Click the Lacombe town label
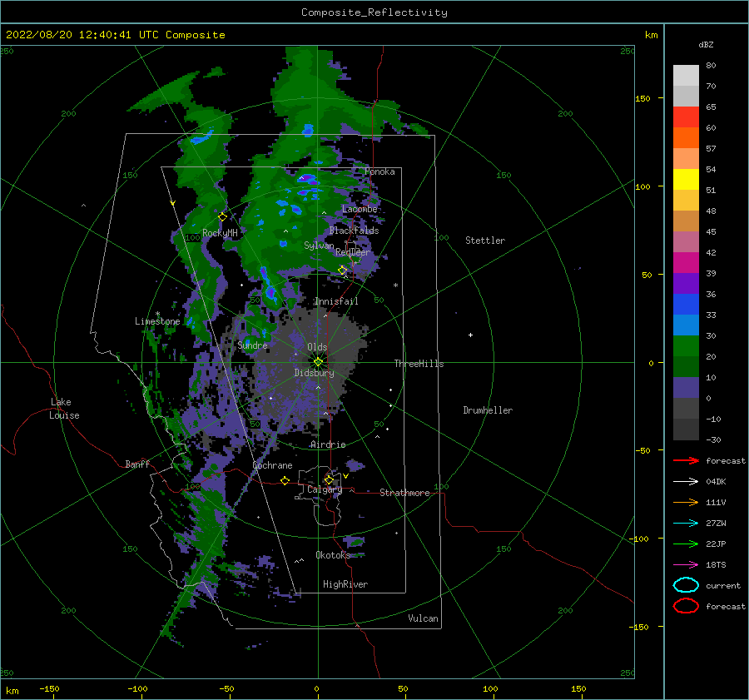The width and height of the screenshot is (749, 700). coord(360,209)
